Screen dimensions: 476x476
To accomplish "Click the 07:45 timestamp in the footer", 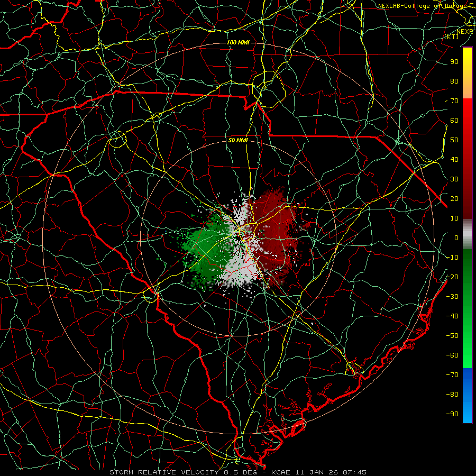I will pyautogui.click(x=354, y=472).
